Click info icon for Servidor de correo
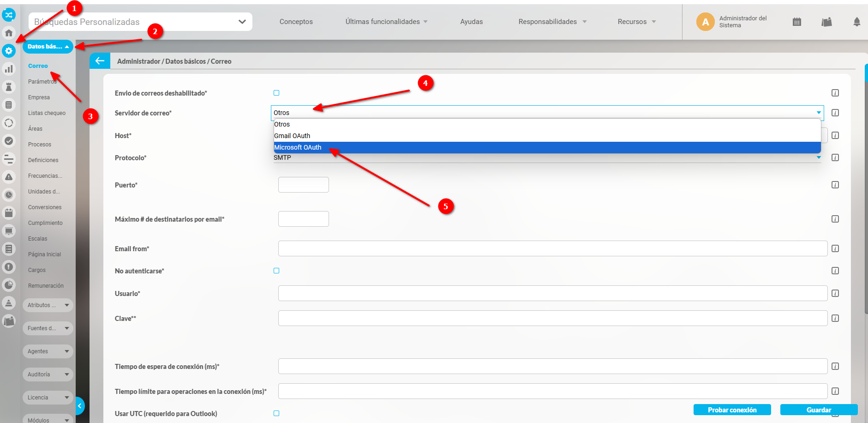This screenshot has width=868, height=423. (835, 113)
